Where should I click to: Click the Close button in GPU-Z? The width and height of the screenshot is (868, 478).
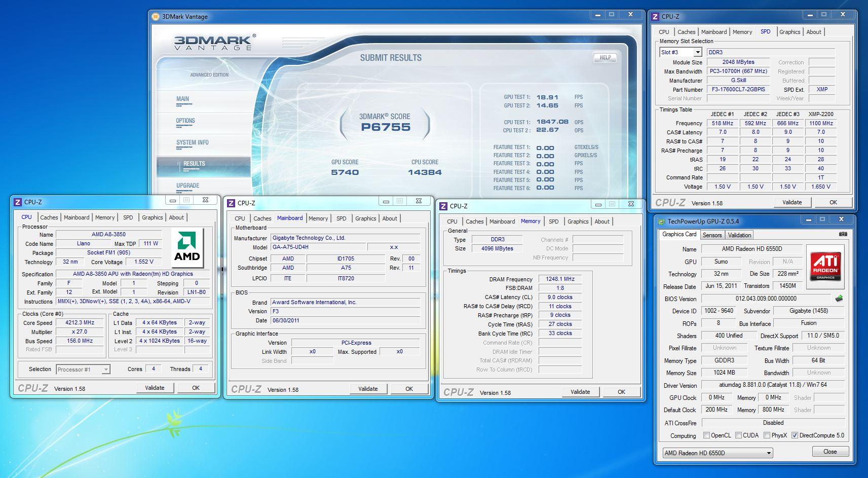point(830,451)
